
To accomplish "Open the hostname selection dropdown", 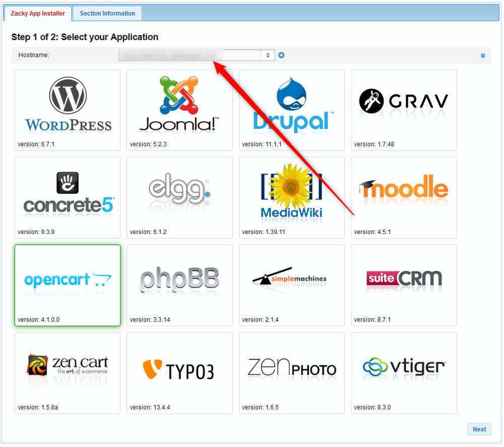I will pos(268,55).
